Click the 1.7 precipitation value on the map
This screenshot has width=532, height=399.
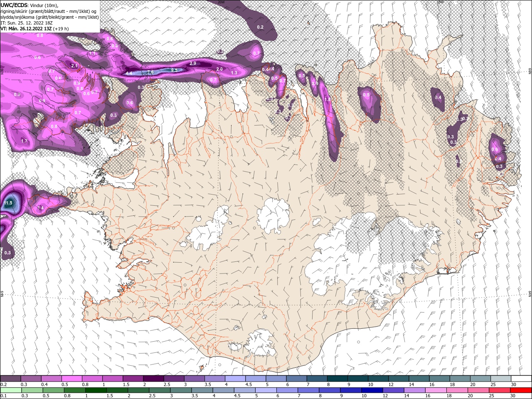click(24, 141)
